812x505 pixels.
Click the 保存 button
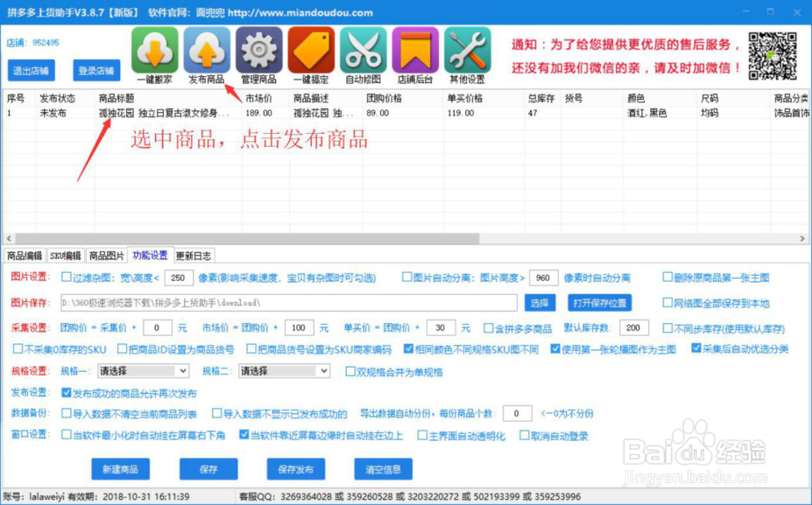click(x=208, y=469)
